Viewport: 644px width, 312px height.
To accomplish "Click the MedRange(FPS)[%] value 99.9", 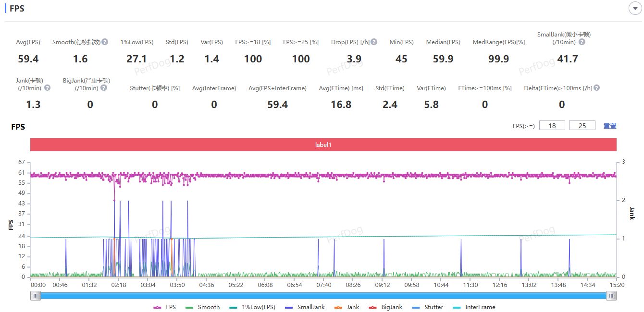I will 498,59.
